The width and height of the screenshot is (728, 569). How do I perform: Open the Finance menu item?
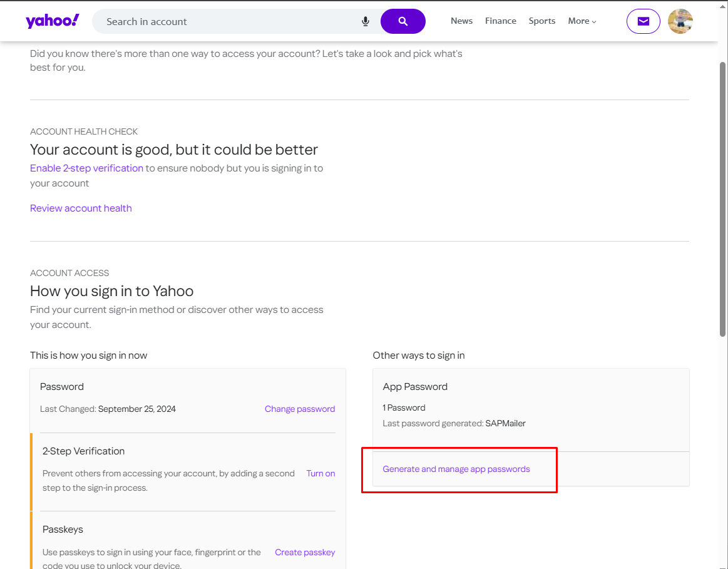pos(501,21)
